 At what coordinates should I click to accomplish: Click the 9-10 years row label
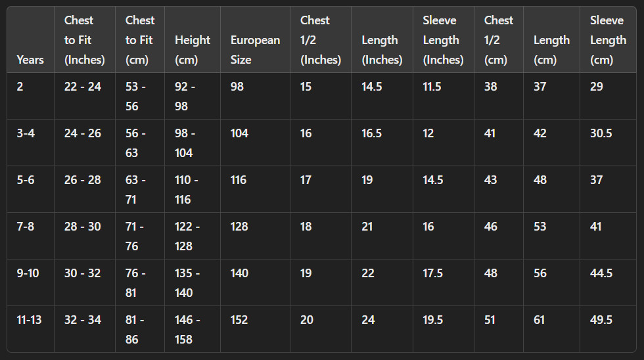pos(30,282)
